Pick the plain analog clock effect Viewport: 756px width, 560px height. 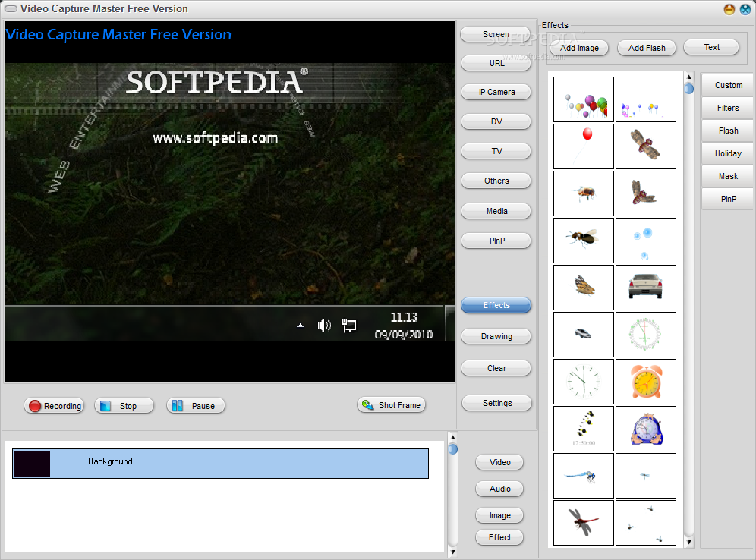[x=584, y=381]
